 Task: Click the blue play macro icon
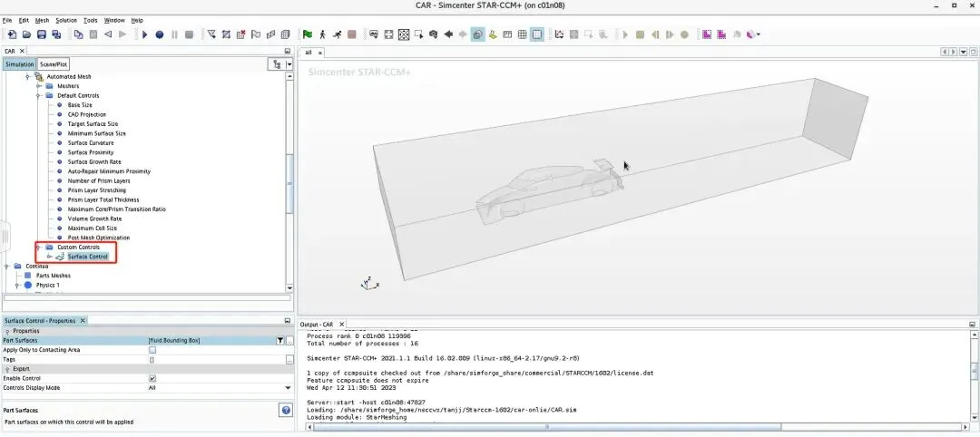[145, 35]
